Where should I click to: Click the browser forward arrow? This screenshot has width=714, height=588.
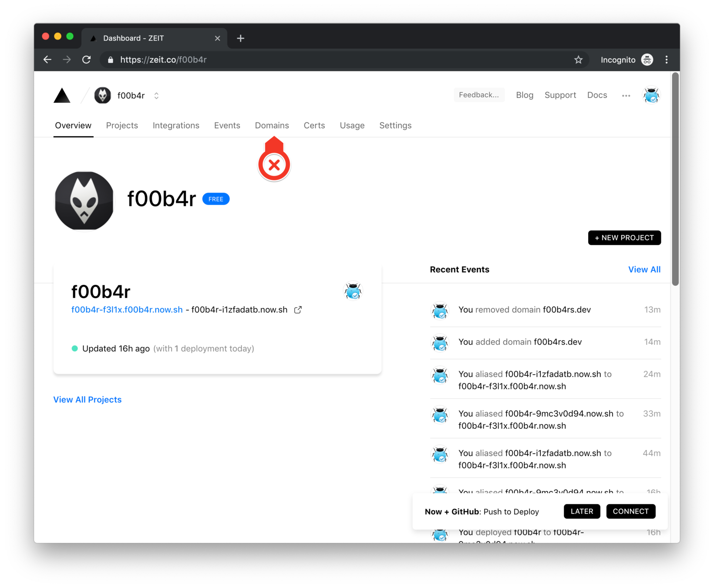point(67,60)
